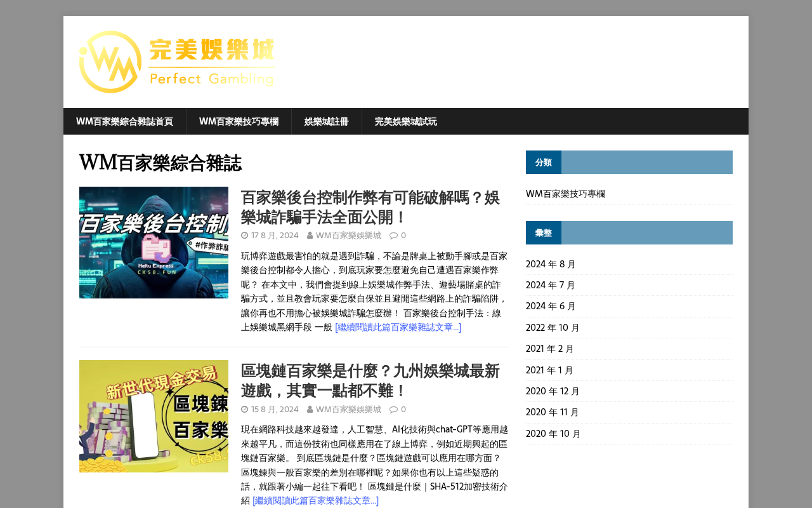Click the hacker thumbnail of first article

pyautogui.click(x=154, y=243)
